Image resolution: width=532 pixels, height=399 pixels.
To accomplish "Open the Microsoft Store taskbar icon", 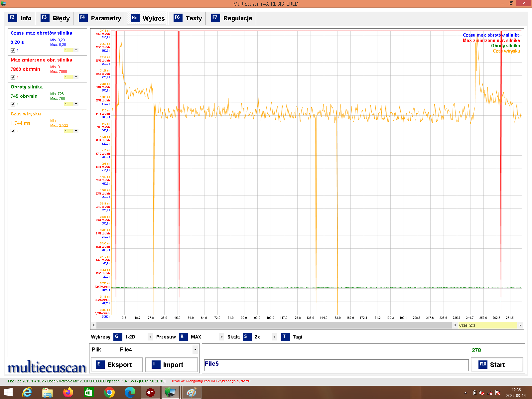I will pos(88,392).
